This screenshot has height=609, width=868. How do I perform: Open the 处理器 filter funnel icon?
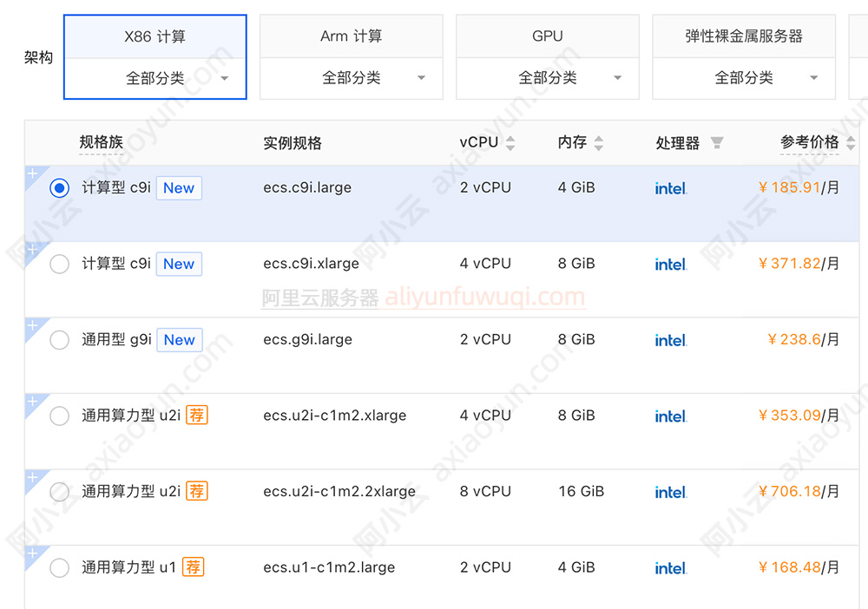716,143
